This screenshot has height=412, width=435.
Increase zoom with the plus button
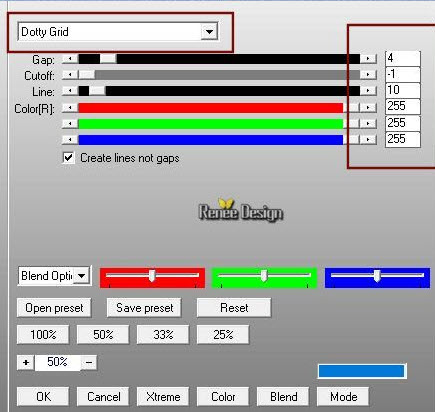tap(26, 362)
